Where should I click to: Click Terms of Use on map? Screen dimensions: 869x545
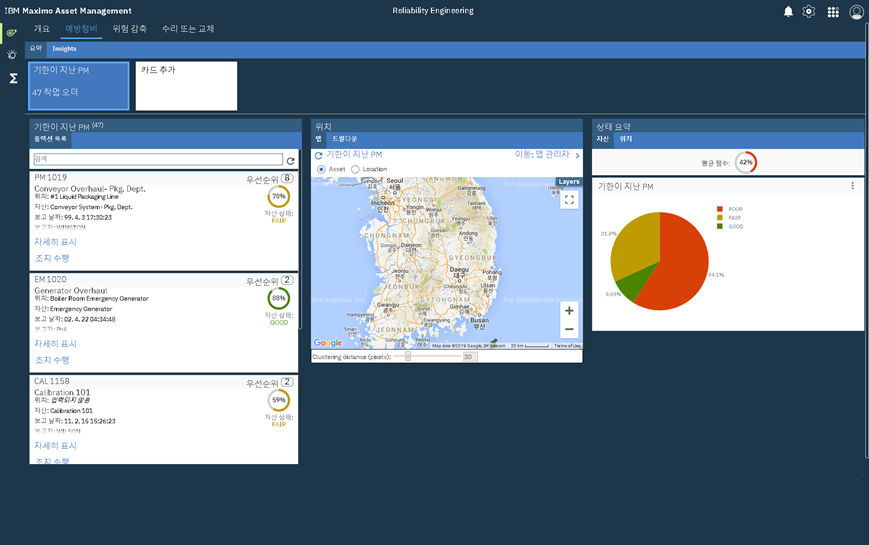coord(568,346)
